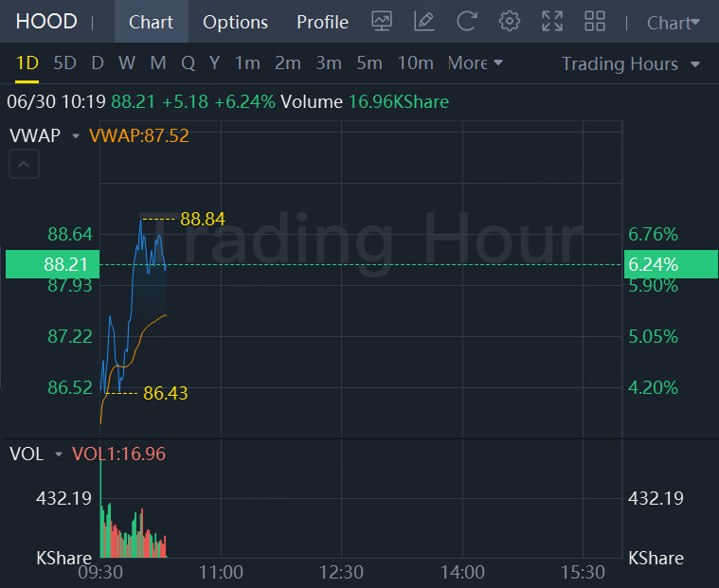Open the multi-chart grid layout
The width and height of the screenshot is (719, 588).
coord(595,22)
